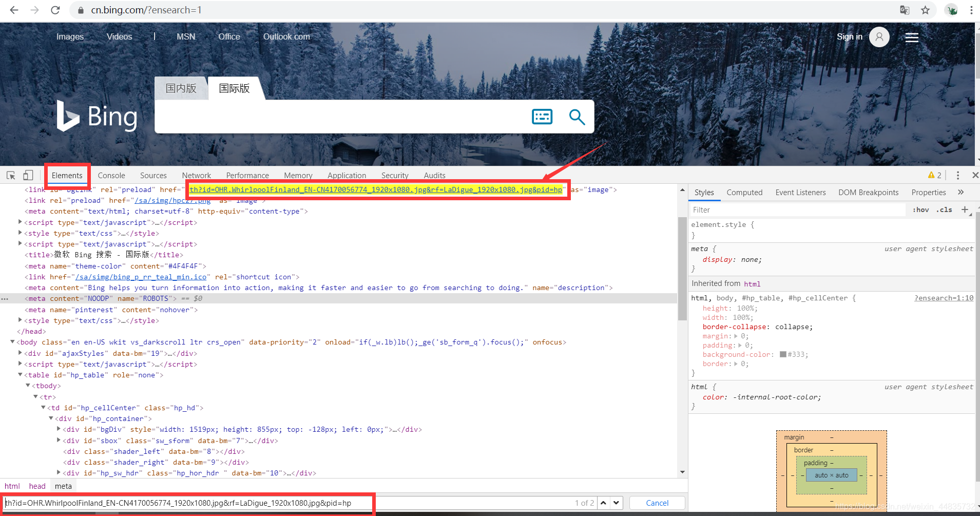The width and height of the screenshot is (980, 516).
Task: Open the Audits tab
Action: point(434,175)
